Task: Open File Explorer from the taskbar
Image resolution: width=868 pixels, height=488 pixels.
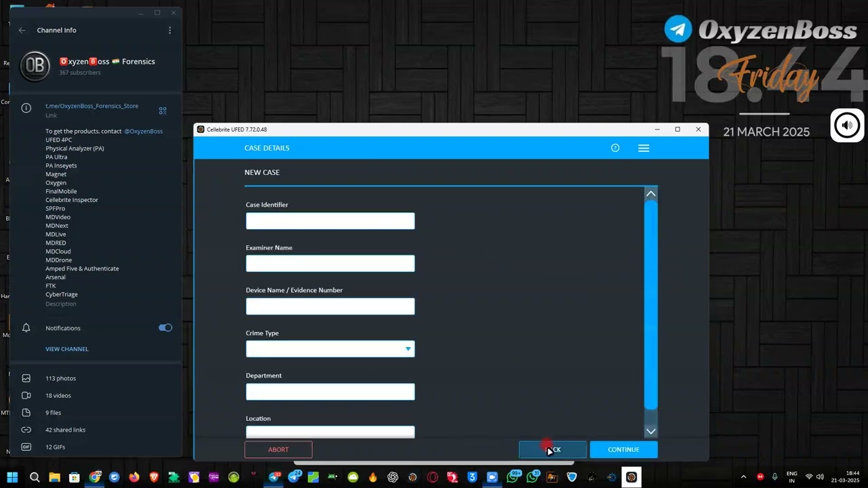Action: [x=54, y=477]
